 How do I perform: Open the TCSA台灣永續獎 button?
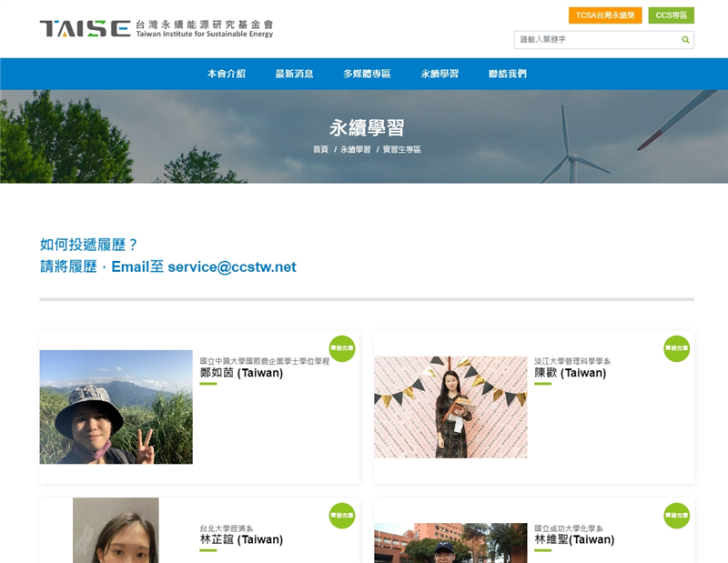coord(605,15)
